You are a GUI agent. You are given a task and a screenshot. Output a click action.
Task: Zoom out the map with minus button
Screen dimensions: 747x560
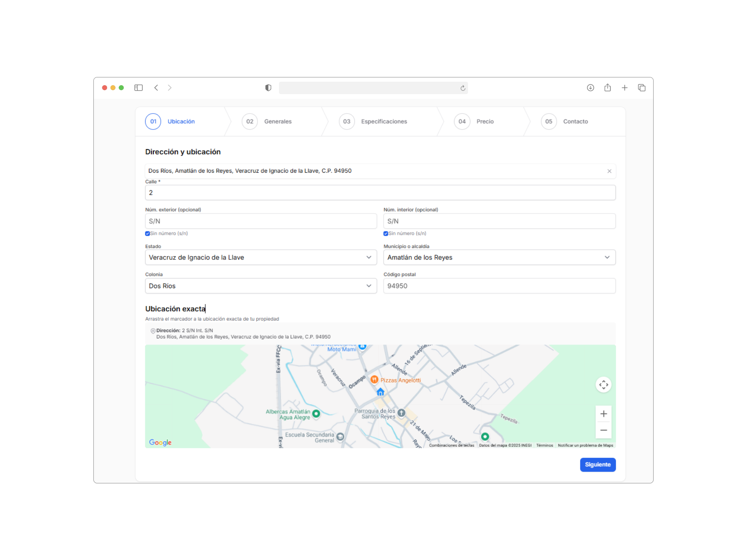pos(603,430)
